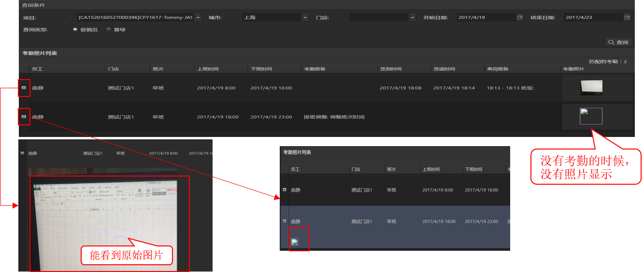This screenshot has width=644, height=272.
Task: Open the 结束日期 calendar picker icon
Action: [627, 17]
